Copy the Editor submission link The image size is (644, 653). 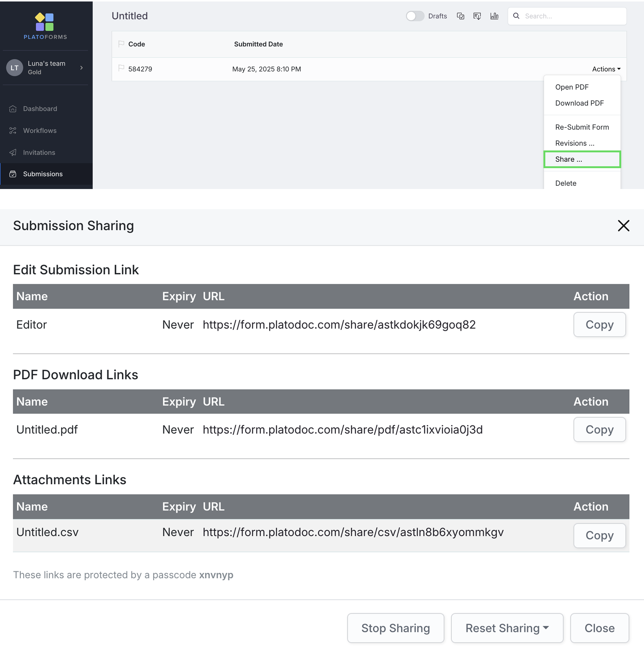599,324
